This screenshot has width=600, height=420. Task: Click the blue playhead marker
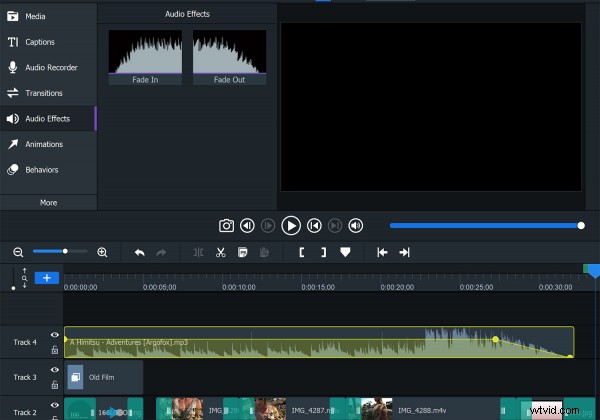594,271
